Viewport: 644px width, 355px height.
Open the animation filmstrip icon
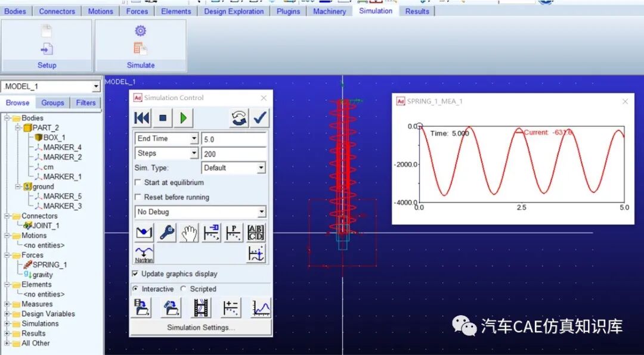click(x=202, y=308)
